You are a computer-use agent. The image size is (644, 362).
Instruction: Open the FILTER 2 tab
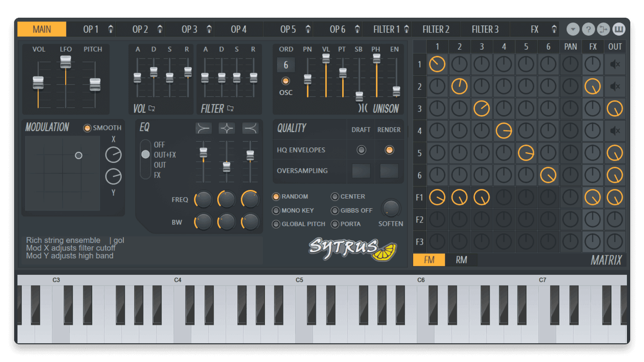[436, 29]
